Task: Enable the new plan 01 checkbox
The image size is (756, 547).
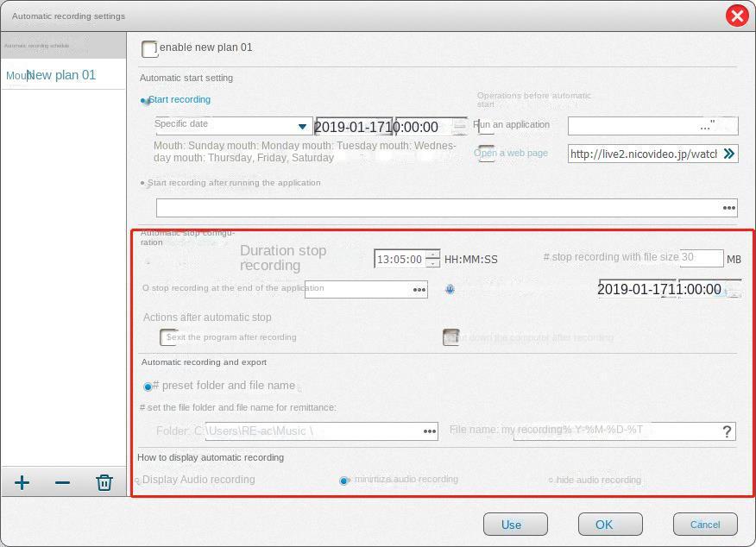Action: pyautogui.click(x=150, y=49)
